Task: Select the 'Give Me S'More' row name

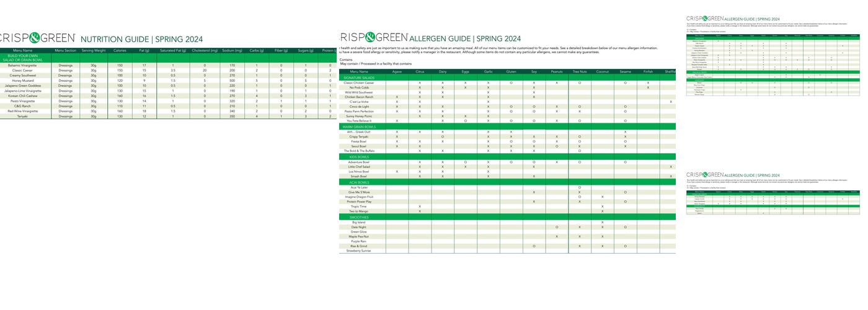Action: [x=359, y=192]
